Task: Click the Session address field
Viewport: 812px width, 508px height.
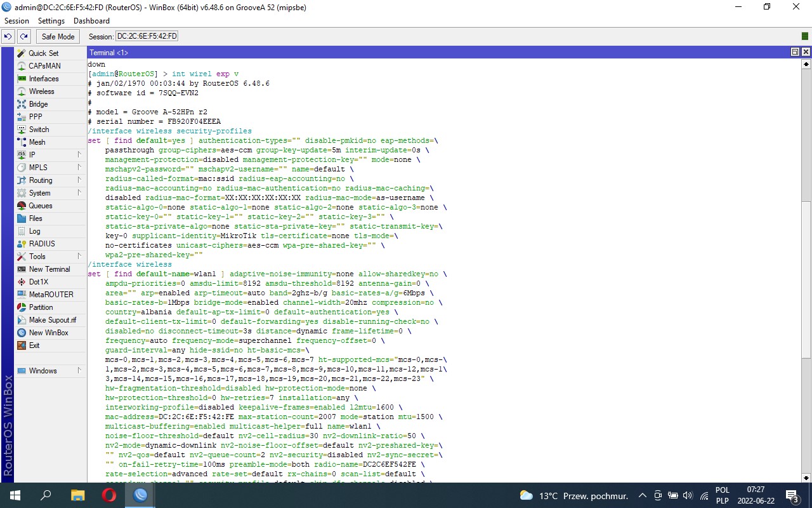Action: click(147, 37)
